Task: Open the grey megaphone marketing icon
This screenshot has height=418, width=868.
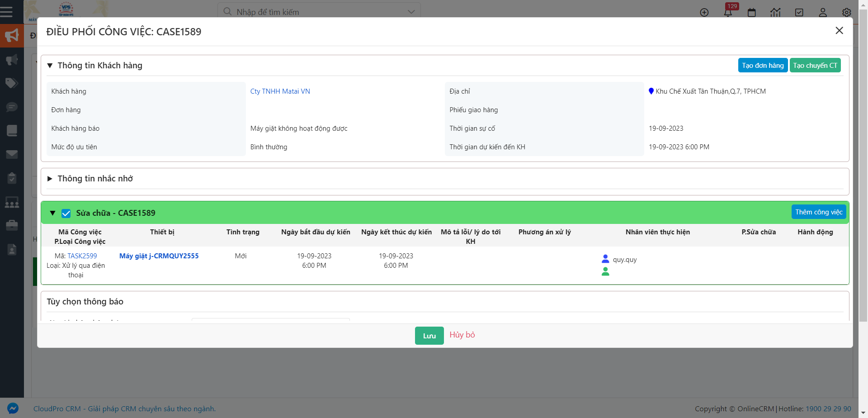Action: 12,60
